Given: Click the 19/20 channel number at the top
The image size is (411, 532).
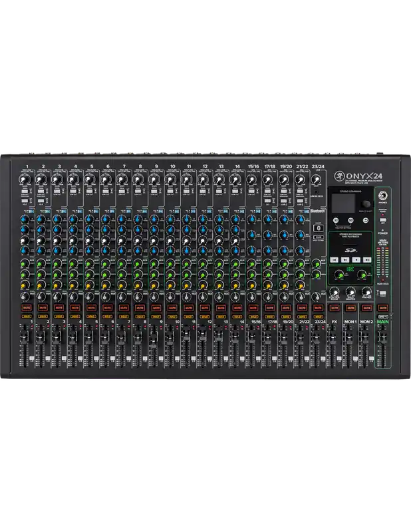Looking at the screenshot, I should [286, 166].
